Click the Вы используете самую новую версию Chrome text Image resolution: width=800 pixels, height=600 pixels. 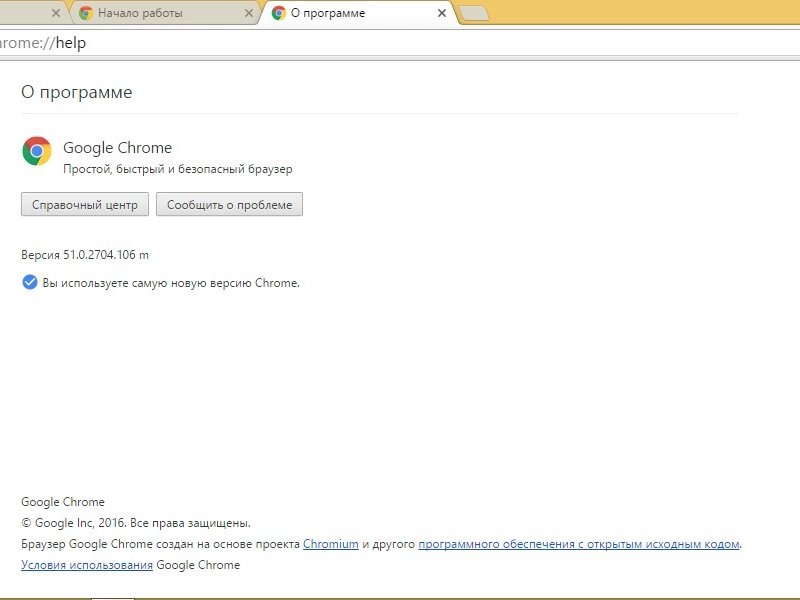(171, 283)
